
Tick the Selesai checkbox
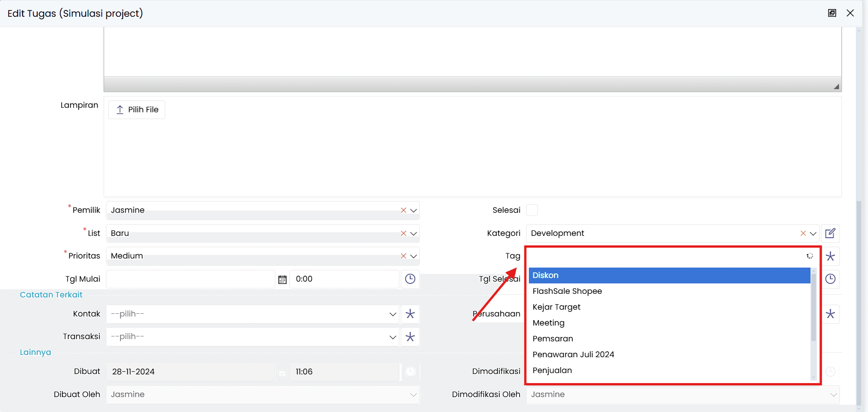[x=532, y=210]
